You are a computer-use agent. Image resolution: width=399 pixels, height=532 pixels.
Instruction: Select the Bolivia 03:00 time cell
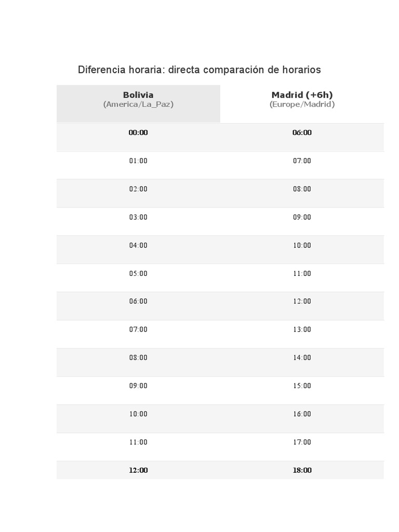138,217
